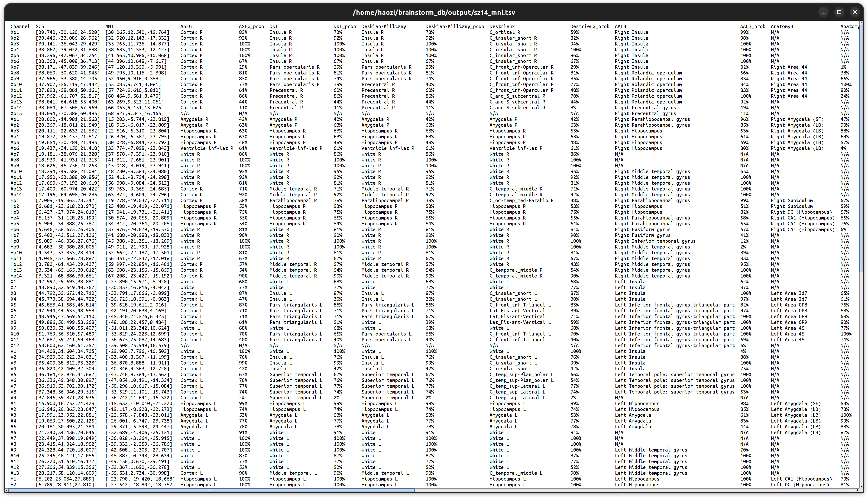Screen dimensions: 868x497
Task: Click Anatomy3 'Right Subiculum' in Hp1 row
Action: 792,200
